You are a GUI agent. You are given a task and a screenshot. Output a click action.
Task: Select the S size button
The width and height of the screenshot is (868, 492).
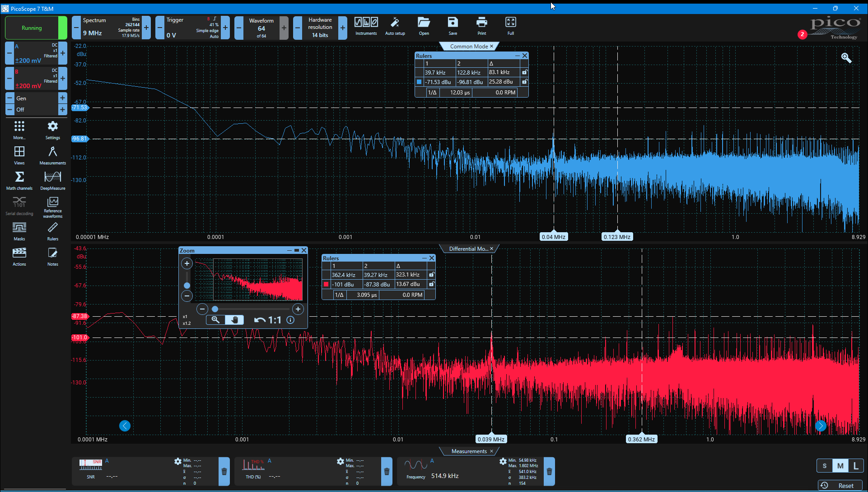pyautogui.click(x=825, y=466)
